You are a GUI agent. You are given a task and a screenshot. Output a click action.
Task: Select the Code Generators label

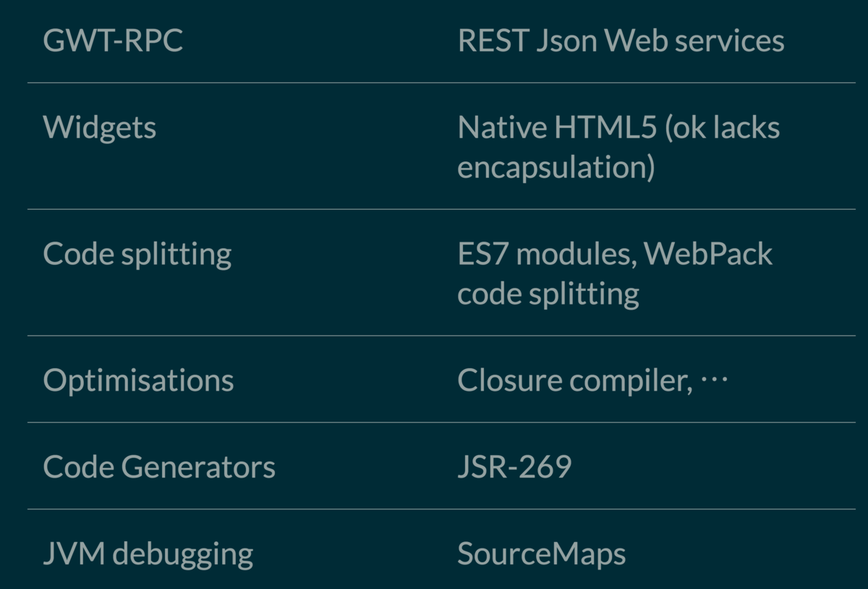[x=159, y=467]
